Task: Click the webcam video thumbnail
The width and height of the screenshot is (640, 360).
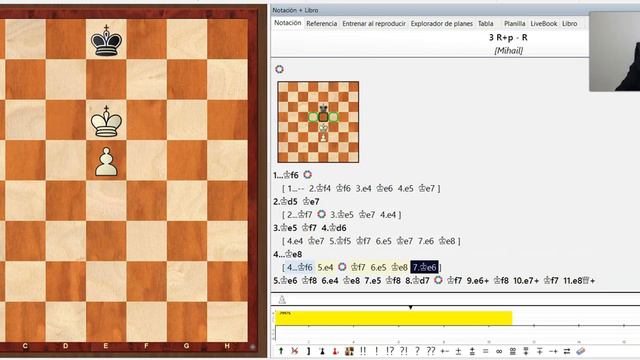Action: (x=615, y=51)
